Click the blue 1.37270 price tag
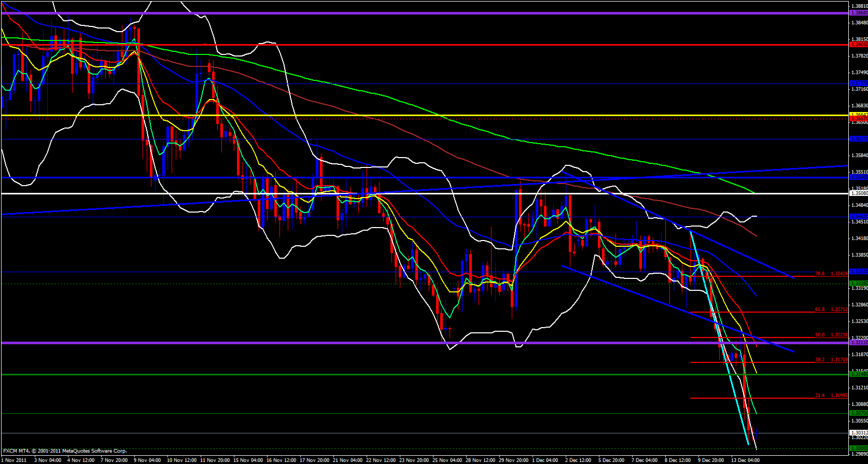Screen dimensions: 868x464 [x=858, y=83]
